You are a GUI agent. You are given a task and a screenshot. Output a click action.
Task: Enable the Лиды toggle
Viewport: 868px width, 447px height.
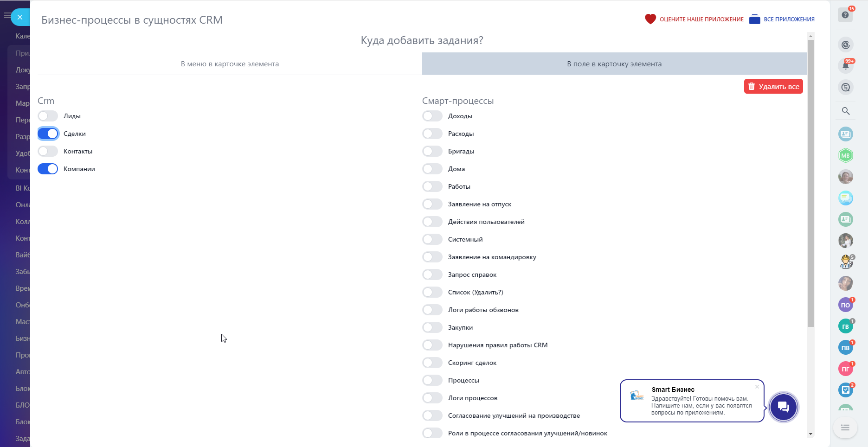(x=48, y=116)
